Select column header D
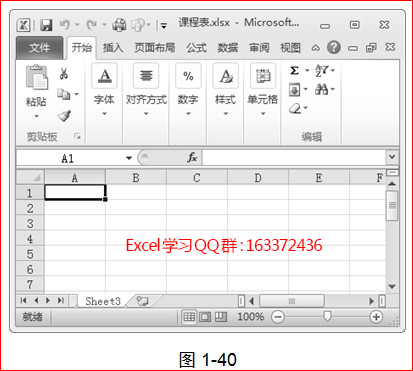 (258, 178)
